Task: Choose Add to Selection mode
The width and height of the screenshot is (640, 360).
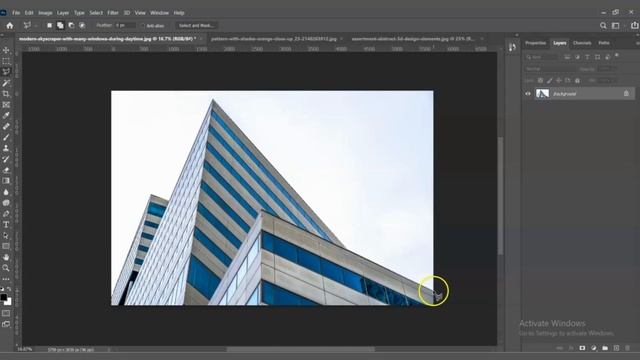Action: point(60,25)
